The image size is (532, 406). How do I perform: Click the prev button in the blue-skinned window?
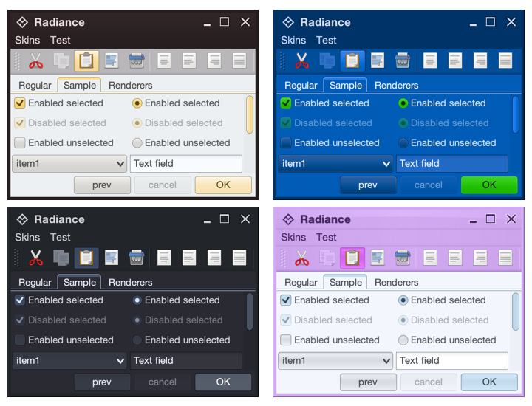[368, 185]
